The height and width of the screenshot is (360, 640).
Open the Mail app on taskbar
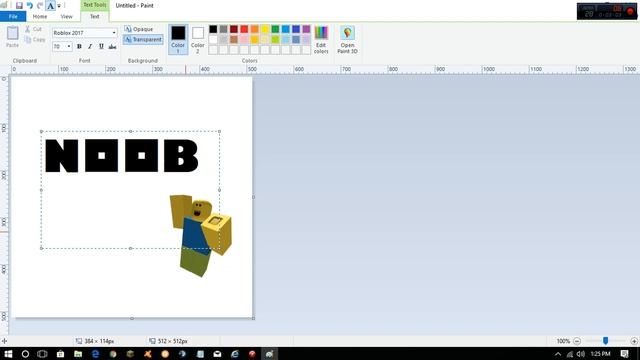217,354
